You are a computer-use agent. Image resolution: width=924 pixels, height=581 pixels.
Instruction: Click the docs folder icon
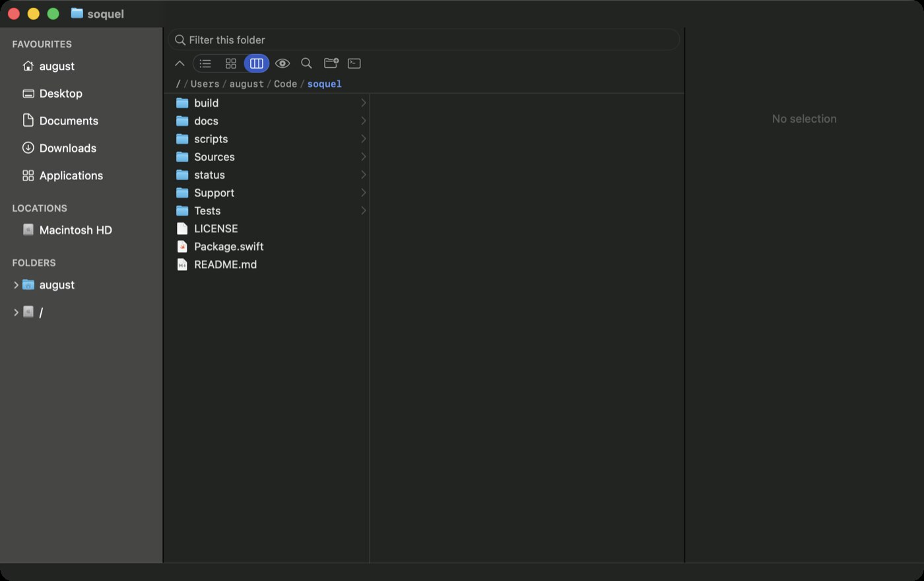point(182,121)
